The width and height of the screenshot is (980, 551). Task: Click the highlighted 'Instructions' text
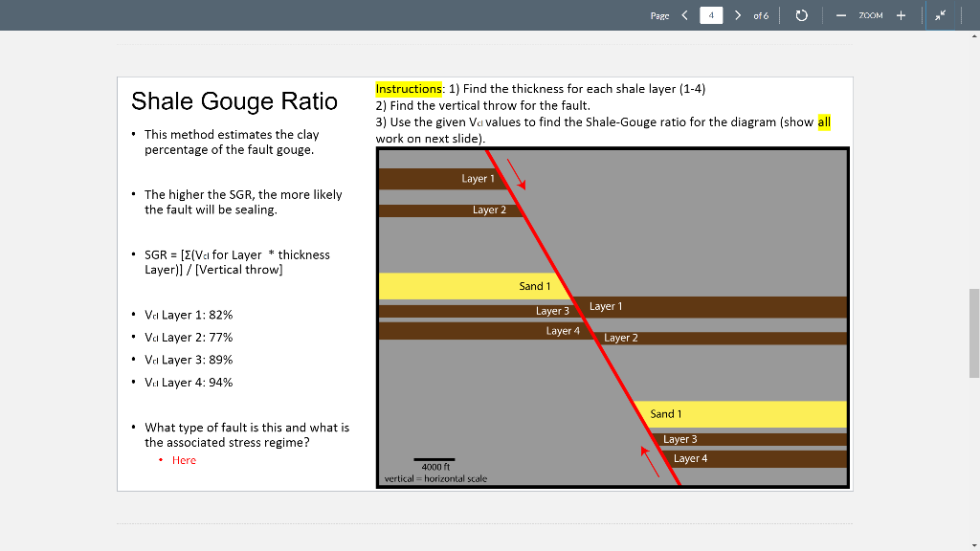[408, 88]
